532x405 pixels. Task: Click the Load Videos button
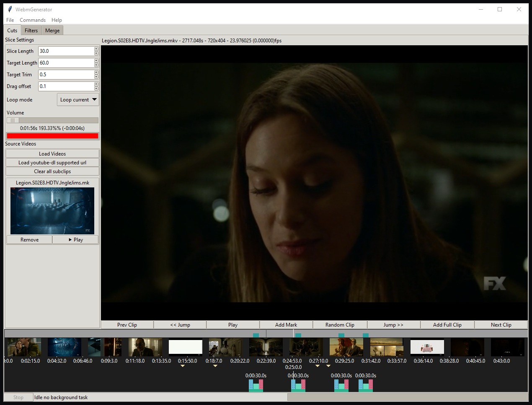click(52, 154)
